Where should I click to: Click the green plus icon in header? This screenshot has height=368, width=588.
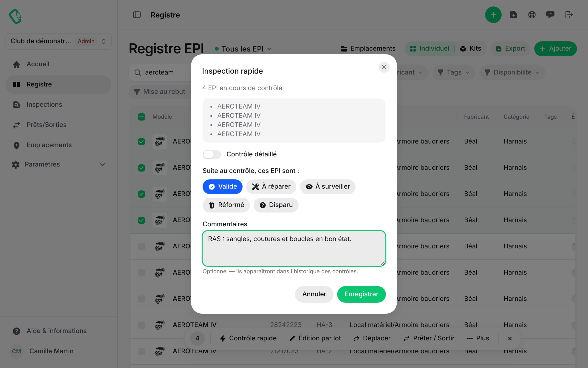(x=493, y=15)
